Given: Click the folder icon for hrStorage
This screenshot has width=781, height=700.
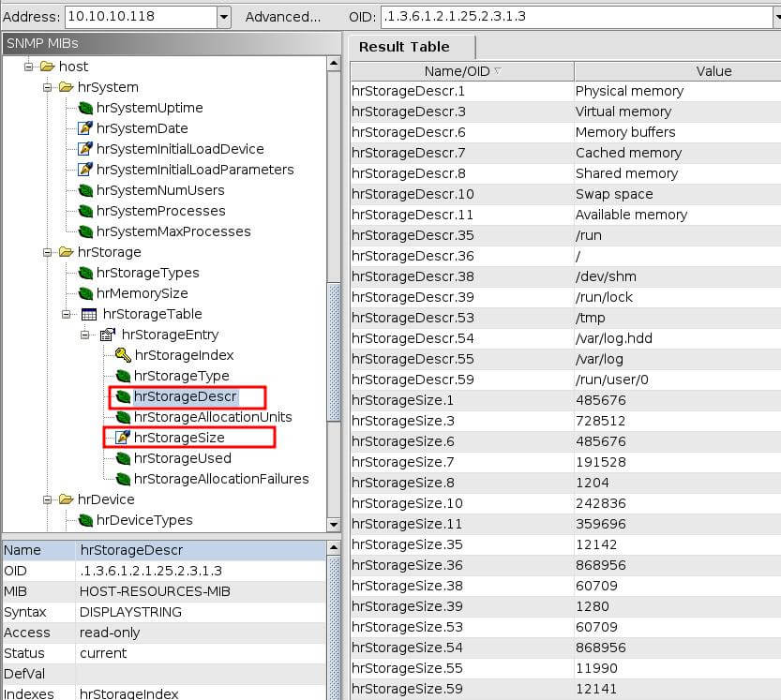Looking at the screenshot, I should pyautogui.click(x=67, y=252).
